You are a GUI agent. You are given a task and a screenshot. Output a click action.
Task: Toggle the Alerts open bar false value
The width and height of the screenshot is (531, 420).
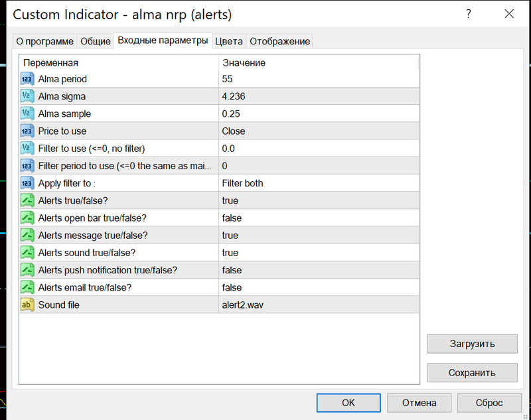pyautogui.click(x=232, y=218)
